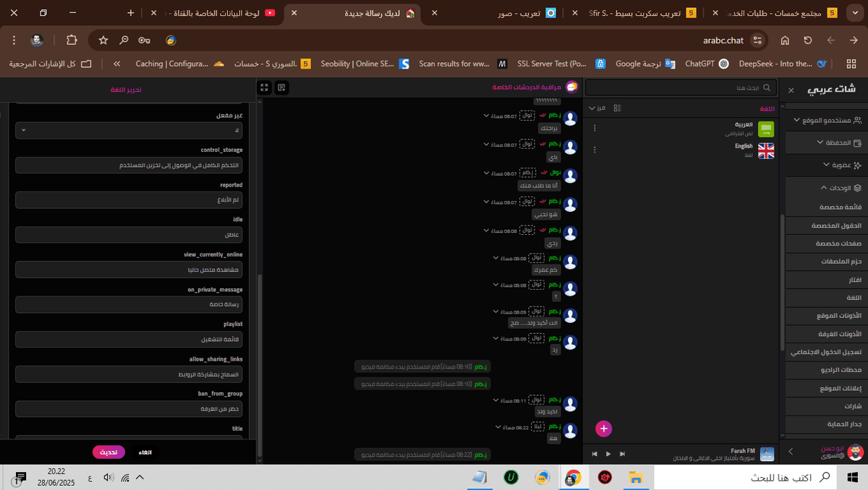Click the ابحث هنا search field
The height and width of the screenshot is (490, 868).
680,87
